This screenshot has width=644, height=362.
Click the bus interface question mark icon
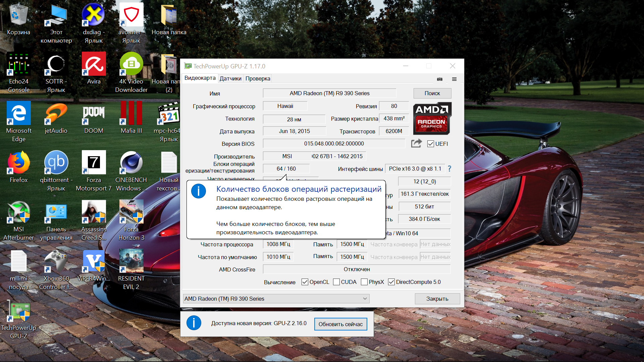point(449,169)
